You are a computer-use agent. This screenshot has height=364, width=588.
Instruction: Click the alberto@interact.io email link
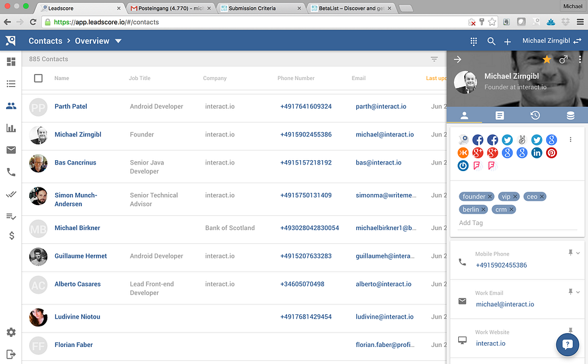tap(384, 284)
